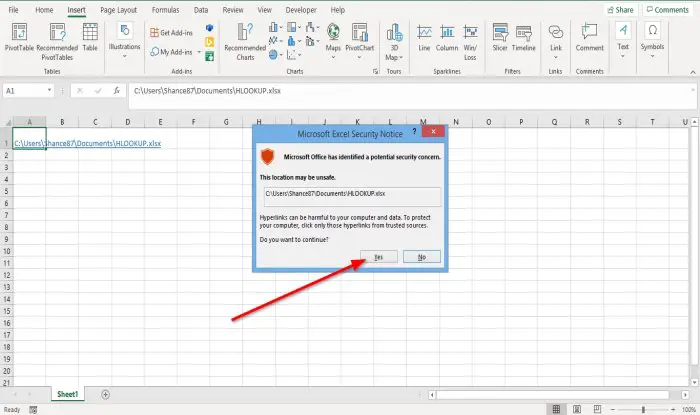Click the zoom in plus button

(673, 409)
